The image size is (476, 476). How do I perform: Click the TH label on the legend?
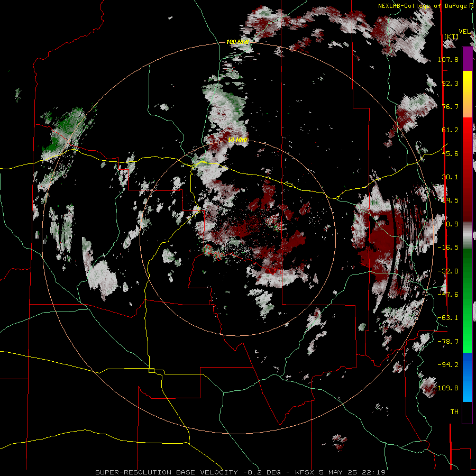454,412
